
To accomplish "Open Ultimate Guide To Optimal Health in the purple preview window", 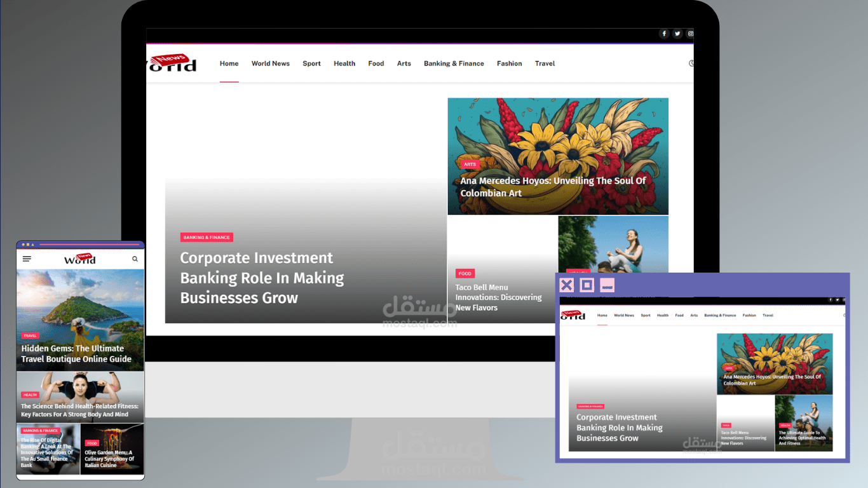I will [802, 438].
